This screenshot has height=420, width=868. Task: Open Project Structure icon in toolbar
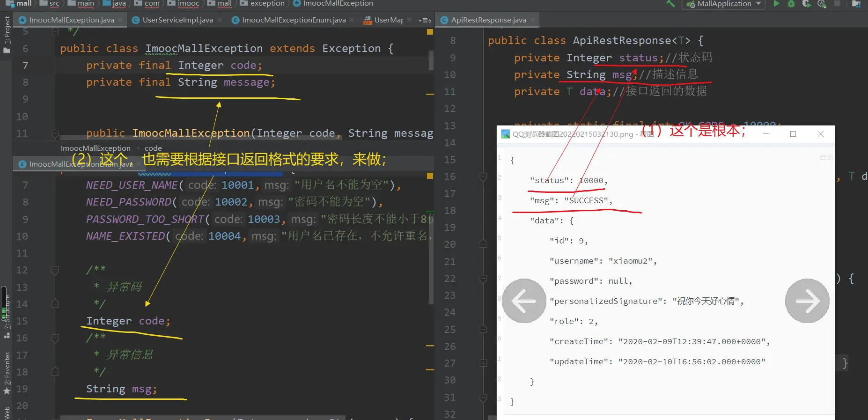pyautogui.click(x=856, y=4)
